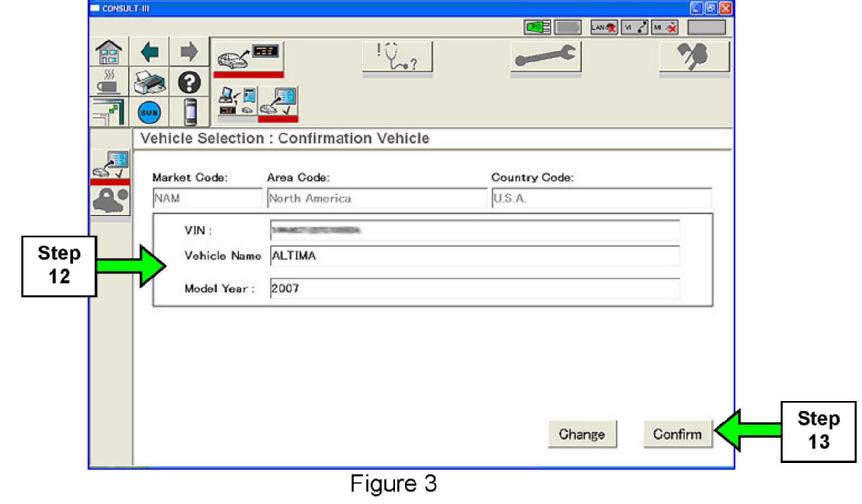Open help with question mark icon
The image size is (862, 504).
pyautogui.click(x=189, y=82)
